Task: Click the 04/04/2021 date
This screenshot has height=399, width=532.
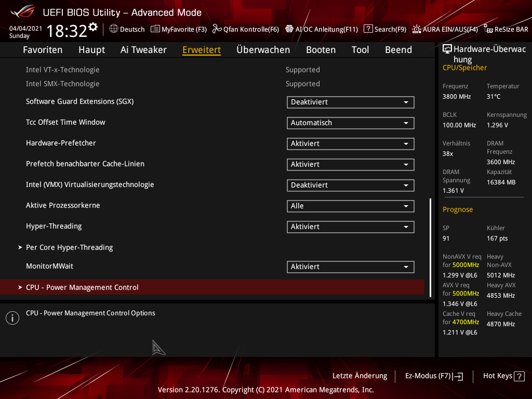Action: point(25,29)
